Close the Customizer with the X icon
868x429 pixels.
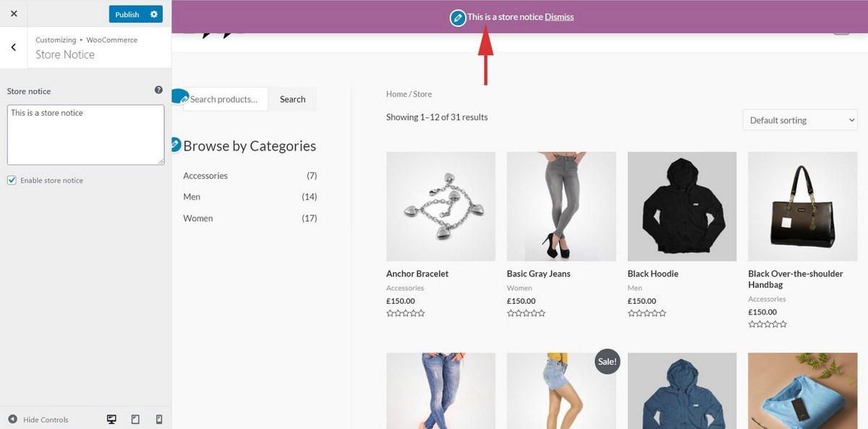point(14,14)
